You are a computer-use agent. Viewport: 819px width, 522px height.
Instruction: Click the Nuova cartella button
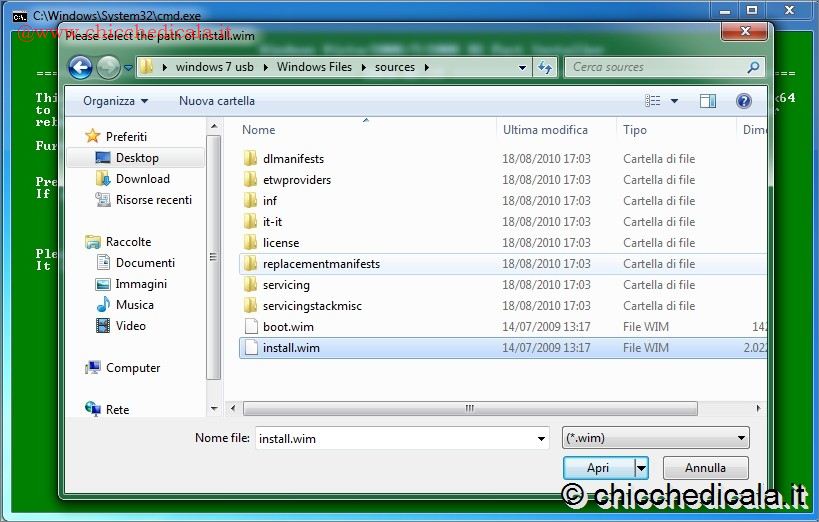pyautogui.click(x=216, y=101)
